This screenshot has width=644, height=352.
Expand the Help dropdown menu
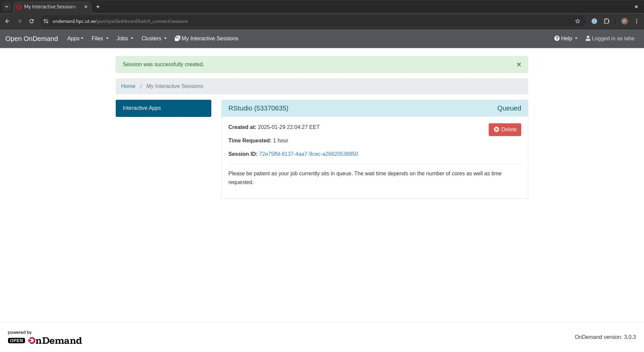point(566,39)
